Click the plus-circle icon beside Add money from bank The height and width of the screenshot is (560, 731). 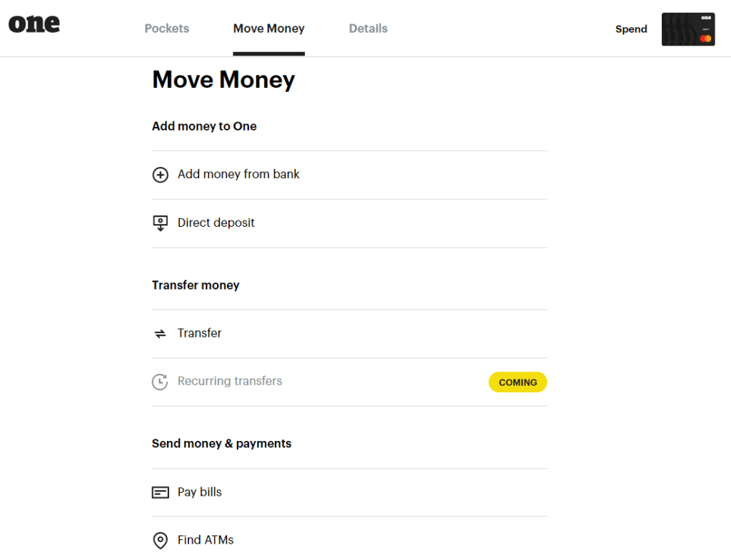pos(161,175)
